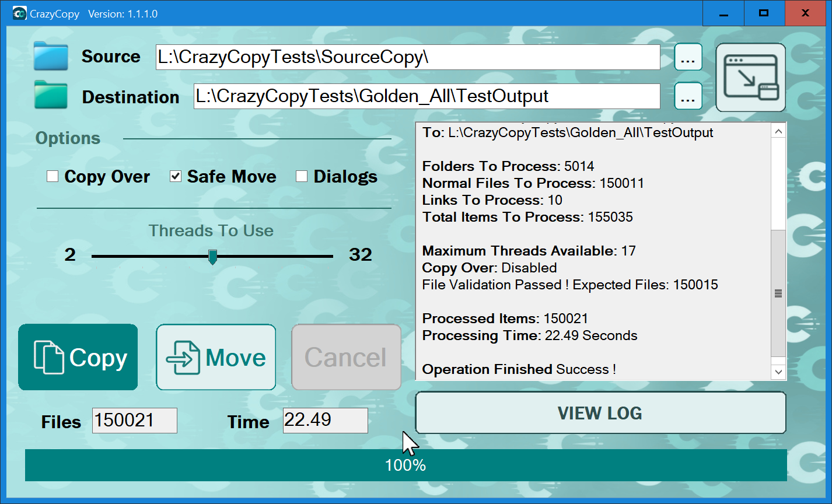Enable the Copy Over checkbox
This screenshot has width=832, height=504.
tap(53, 176)
